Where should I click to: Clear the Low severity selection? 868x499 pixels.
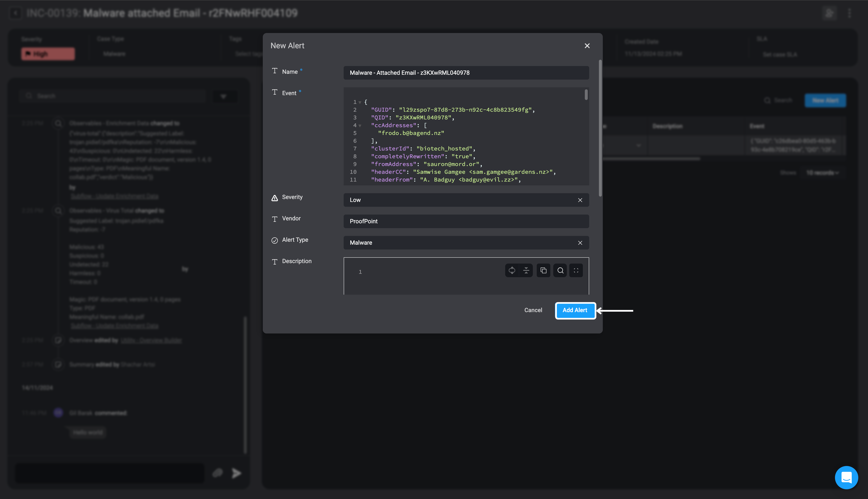coord(580,200)
